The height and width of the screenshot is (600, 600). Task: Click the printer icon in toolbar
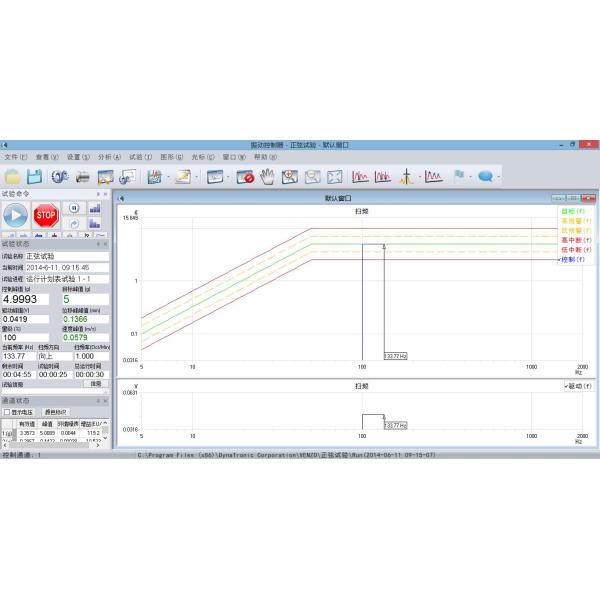pyautogui.click(x=83, y=177)
